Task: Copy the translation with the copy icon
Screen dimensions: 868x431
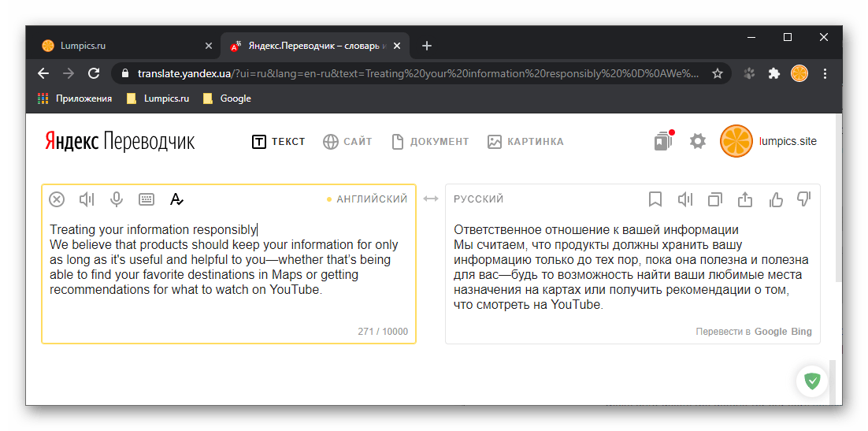Action: (x=715, y=199)
